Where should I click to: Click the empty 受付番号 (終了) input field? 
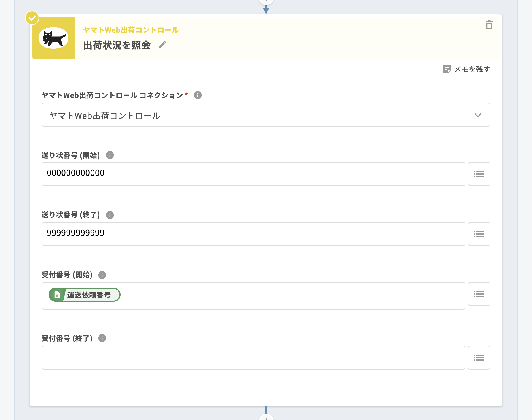point(254,358)
